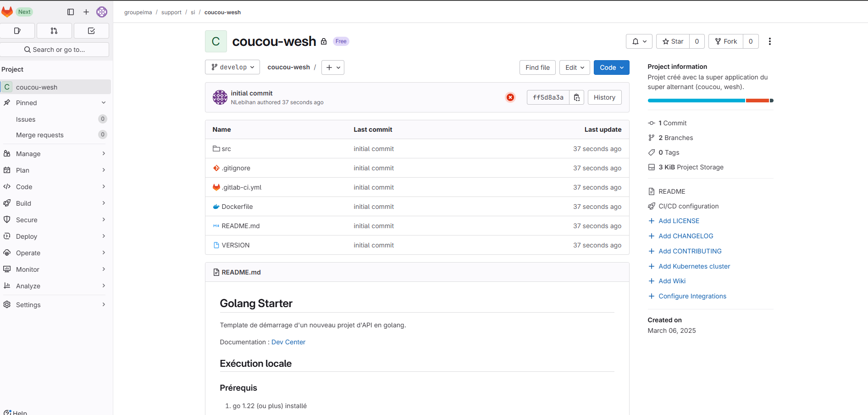
Task: Open the sidebar collapse toggle icon
Action: 71,12
